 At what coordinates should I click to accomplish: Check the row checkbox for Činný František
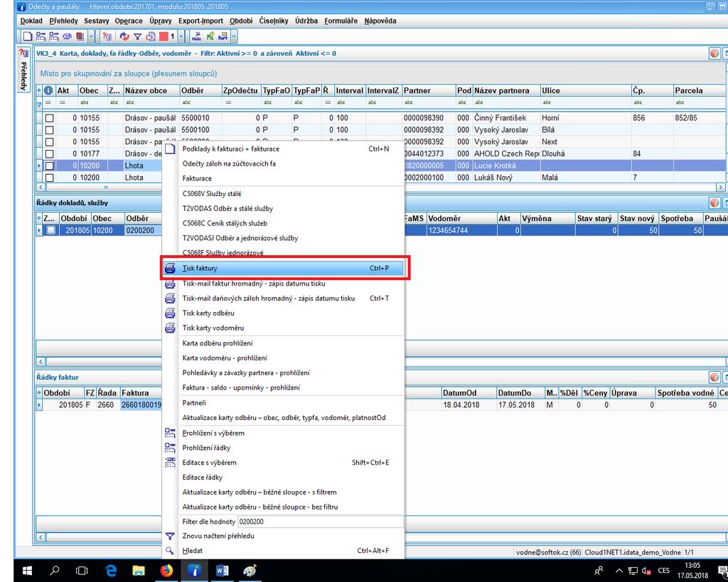coord(50,119)
